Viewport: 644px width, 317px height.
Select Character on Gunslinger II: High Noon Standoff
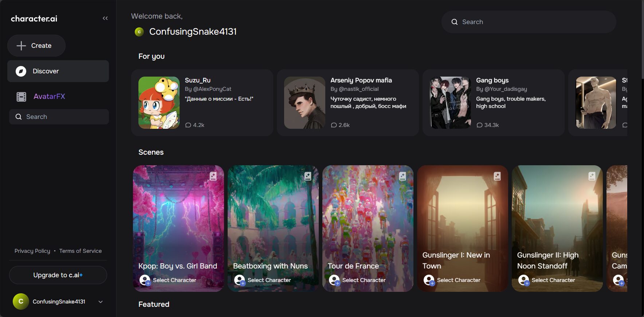point(553,280)
